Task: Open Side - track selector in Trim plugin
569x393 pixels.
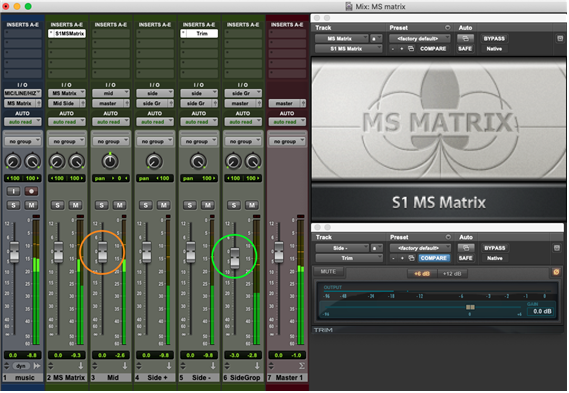Action: tap(342, 248)
